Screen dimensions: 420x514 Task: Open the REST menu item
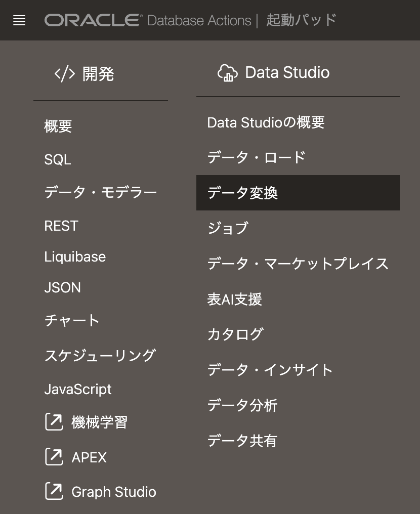tap(61, 226)
